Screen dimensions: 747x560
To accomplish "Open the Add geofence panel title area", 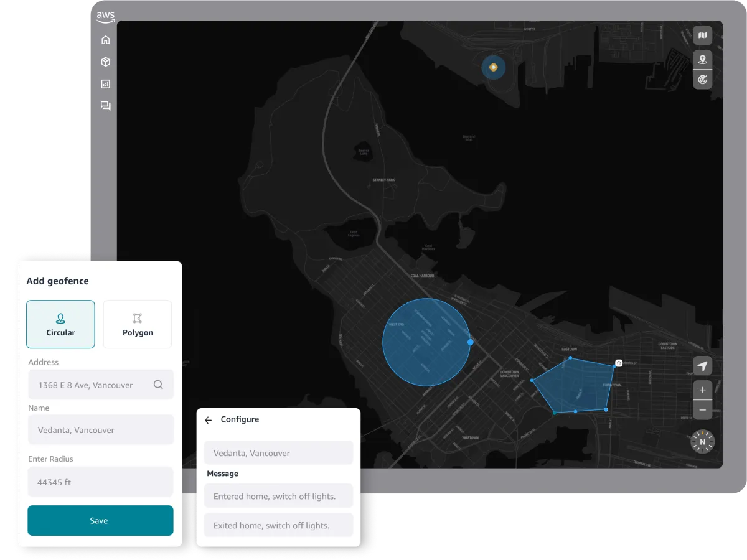I will tap(58, 281).
